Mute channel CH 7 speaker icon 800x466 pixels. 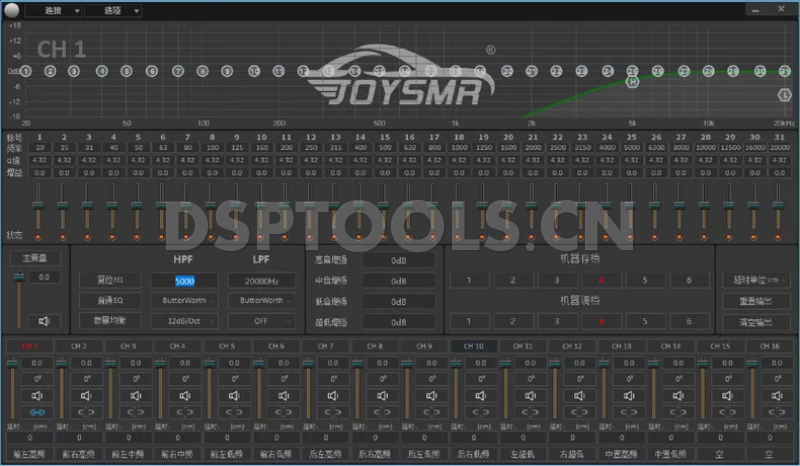(x=333, y=396)
